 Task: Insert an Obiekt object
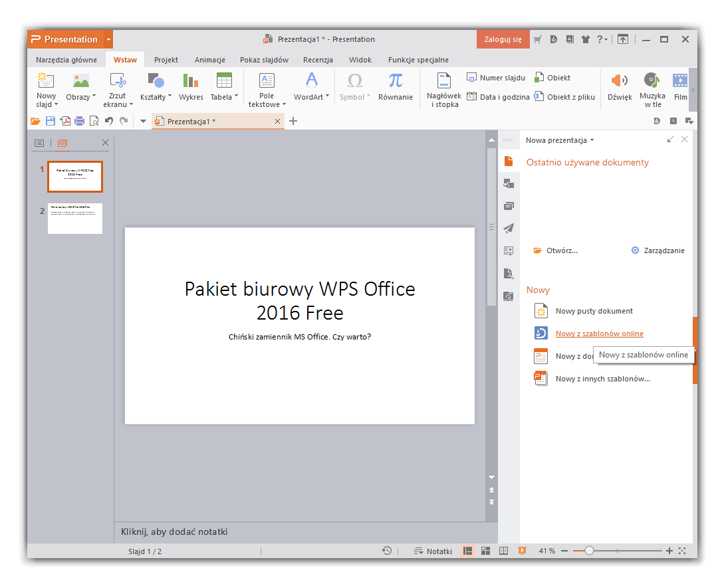[552, 78]
